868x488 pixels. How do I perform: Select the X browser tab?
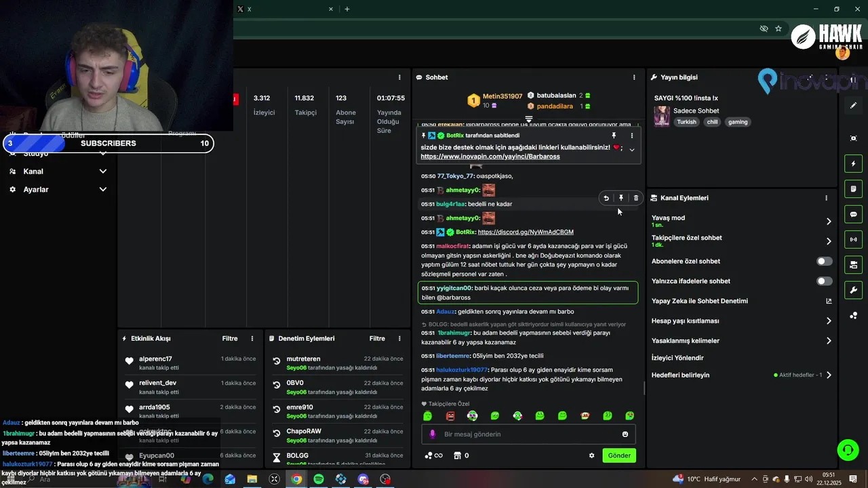[x=285, y=9]
